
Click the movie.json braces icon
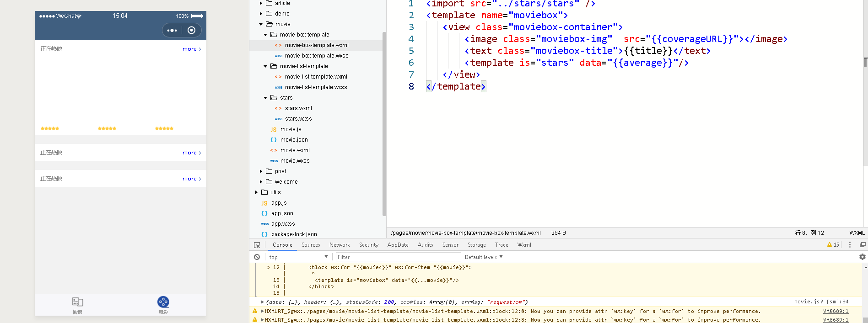tap(274, 140)
